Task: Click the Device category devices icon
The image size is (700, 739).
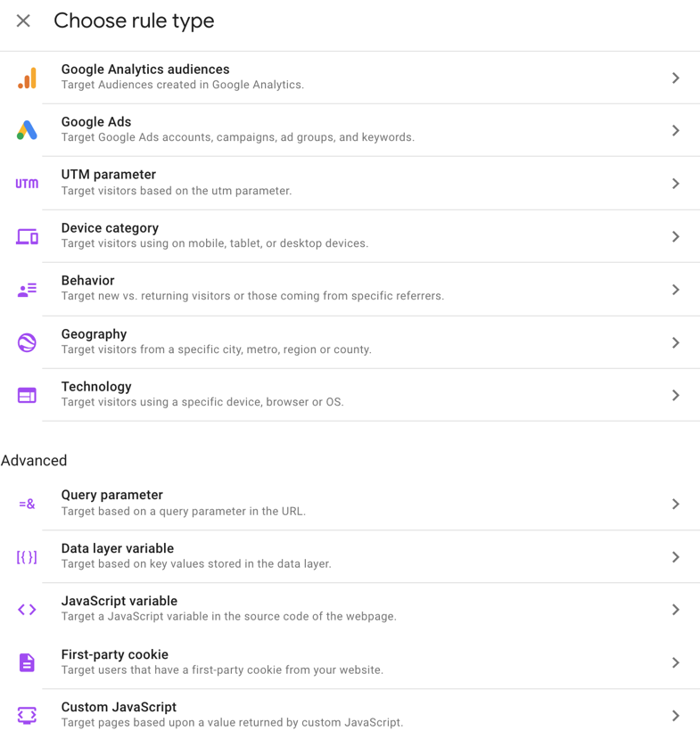Action: tap(27, 236)
